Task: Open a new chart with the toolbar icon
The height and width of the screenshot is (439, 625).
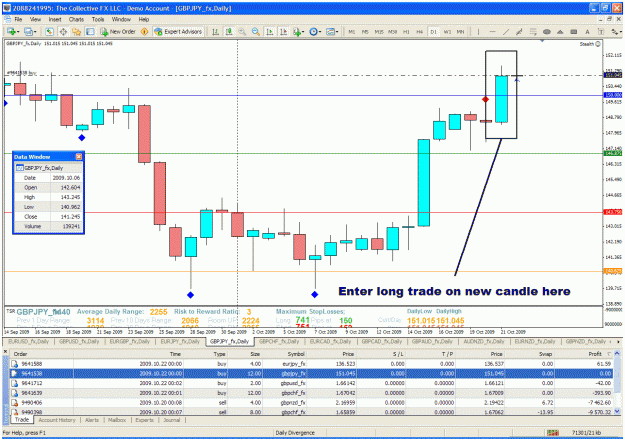Action: 11,31
